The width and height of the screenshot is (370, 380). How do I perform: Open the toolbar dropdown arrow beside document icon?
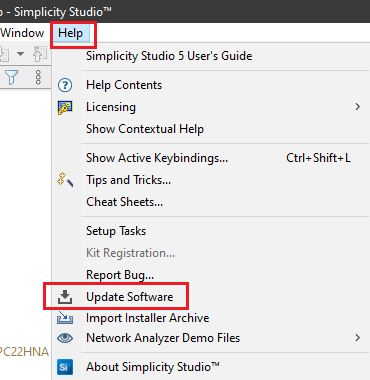click(x=21, y=54)
